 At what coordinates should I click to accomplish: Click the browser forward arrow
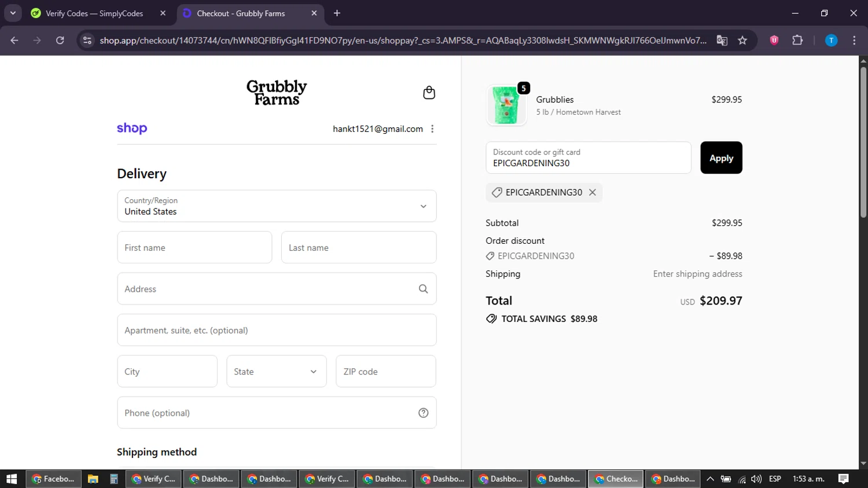coord(37,40)
